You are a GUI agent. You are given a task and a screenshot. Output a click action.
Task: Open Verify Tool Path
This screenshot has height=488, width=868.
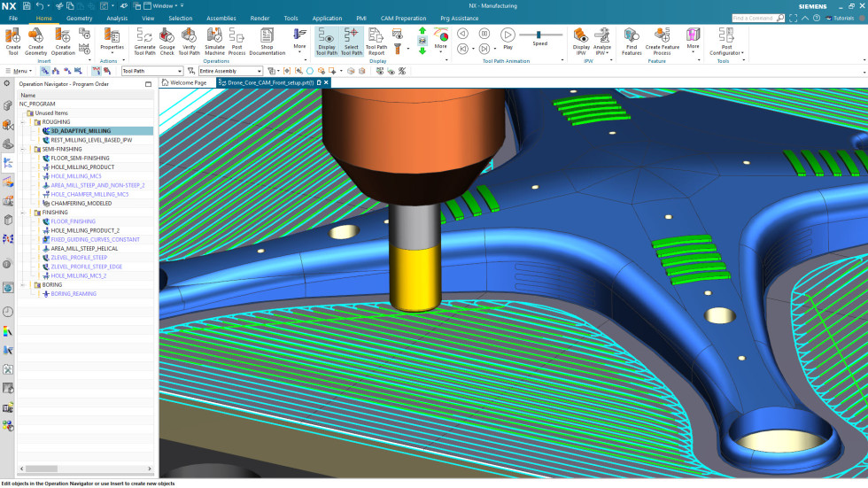tap(190, 36)
